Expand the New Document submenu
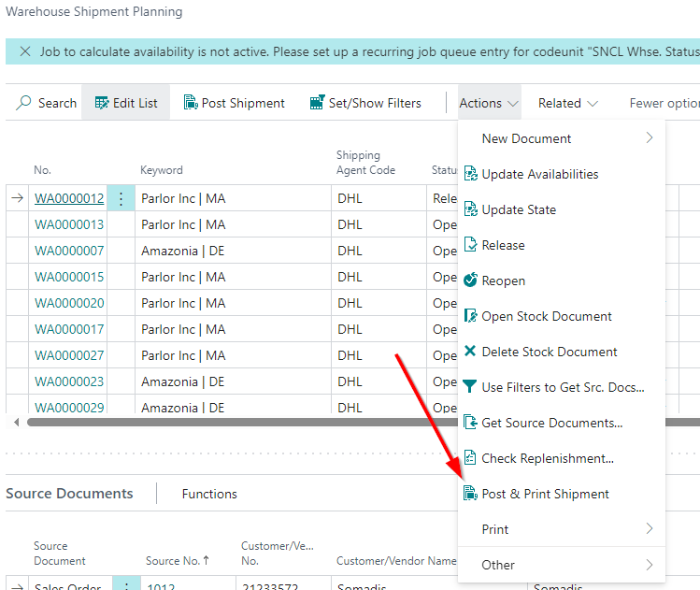This screenshot has height=590, width=700. (x=561, y=138)
